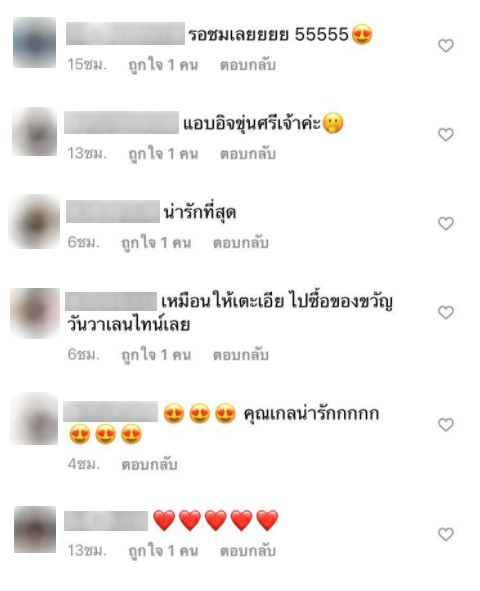View likes on the Valentine's gift comment
Viewport: 480px width, 591px height.
tap(156, 355)
